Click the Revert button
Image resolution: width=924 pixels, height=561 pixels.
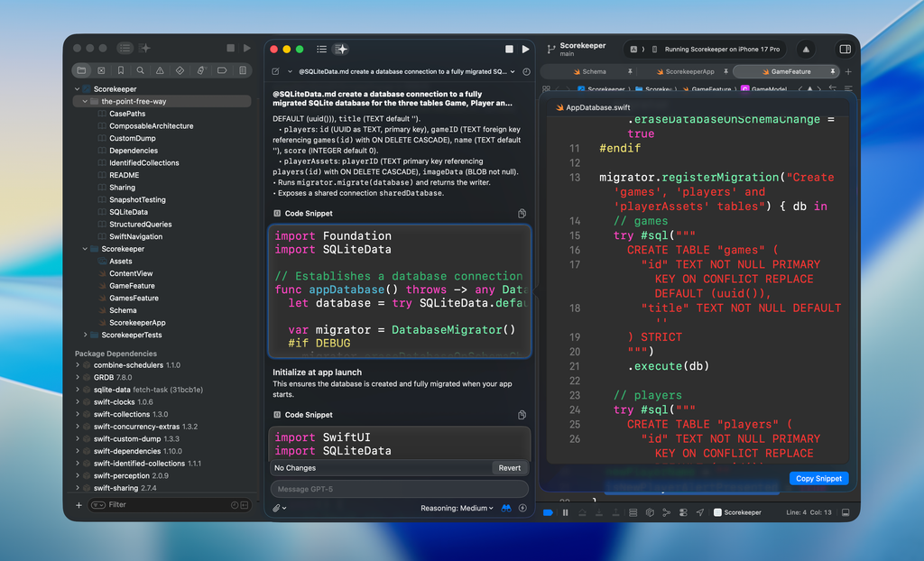(510, 468)
